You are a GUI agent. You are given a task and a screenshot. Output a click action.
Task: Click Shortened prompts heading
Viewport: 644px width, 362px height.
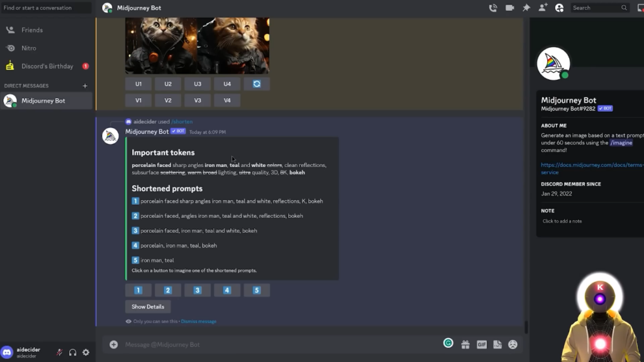coord(167,189)
